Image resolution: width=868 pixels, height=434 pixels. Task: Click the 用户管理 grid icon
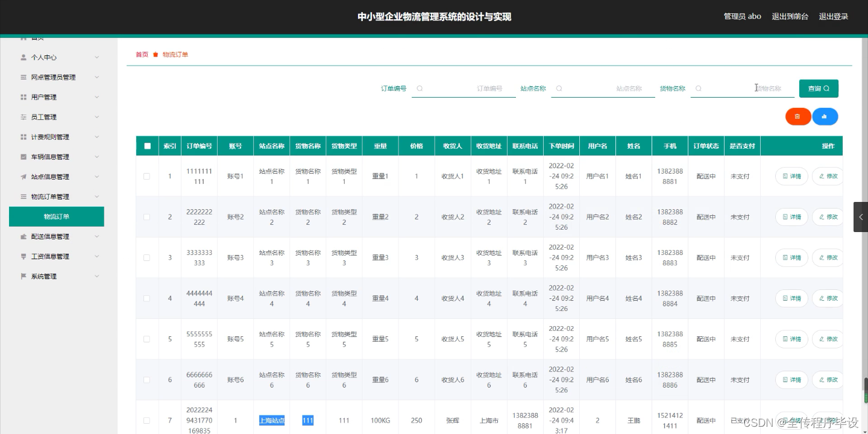tap(24, 97)
